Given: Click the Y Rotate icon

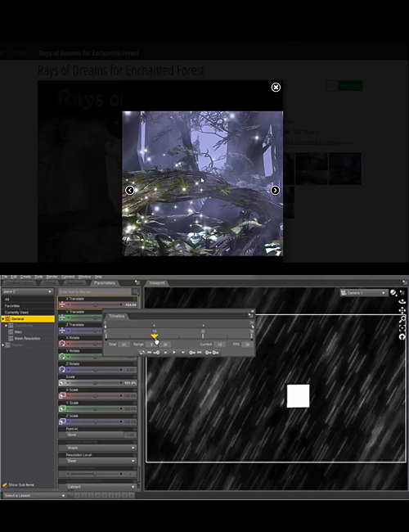Looking at the screenshot, I should click(62, 357).
